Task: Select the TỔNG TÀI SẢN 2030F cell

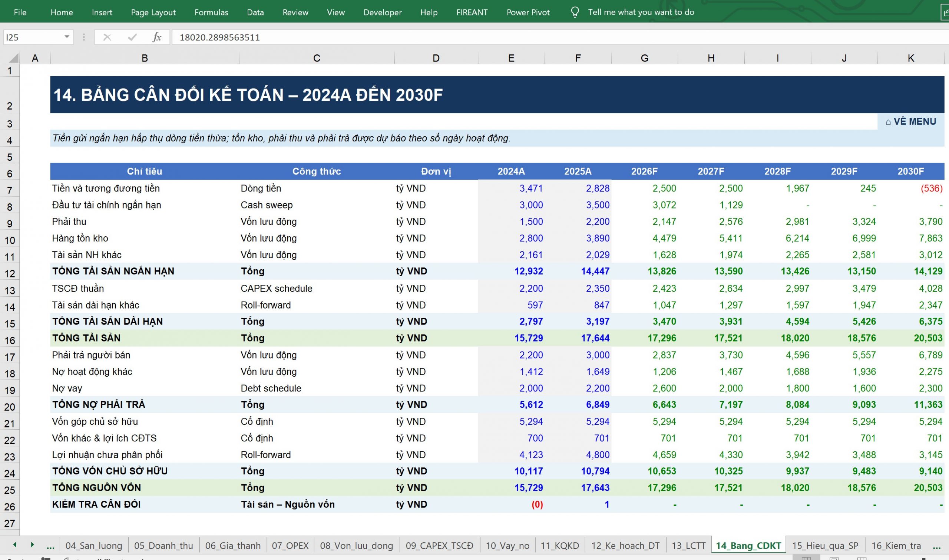Action: [x=911, y=338]
